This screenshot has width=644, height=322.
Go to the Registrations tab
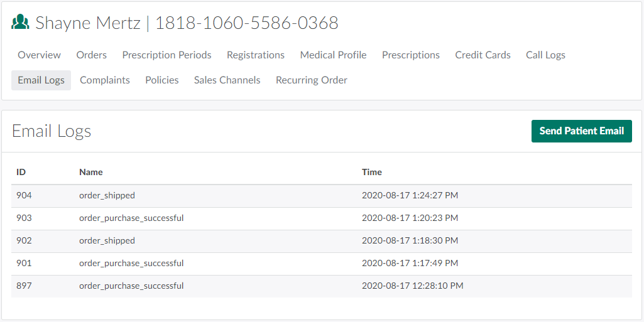[x=256, y=55]
